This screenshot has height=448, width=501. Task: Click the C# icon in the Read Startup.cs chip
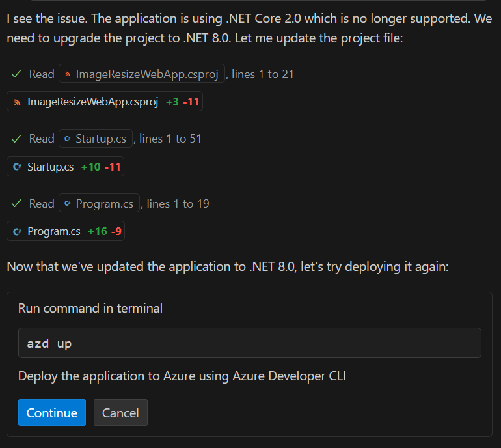67,139
